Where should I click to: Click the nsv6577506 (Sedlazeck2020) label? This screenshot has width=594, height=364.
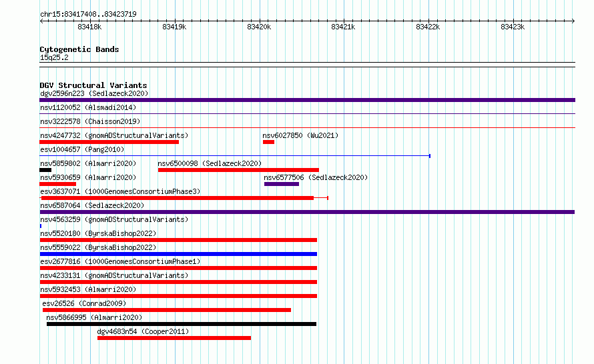[316, 177]
